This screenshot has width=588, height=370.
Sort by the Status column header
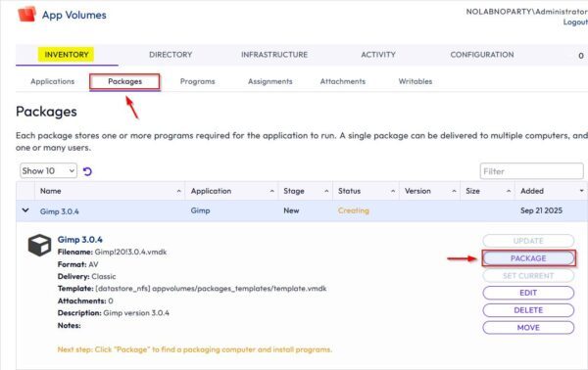point(366,191)
